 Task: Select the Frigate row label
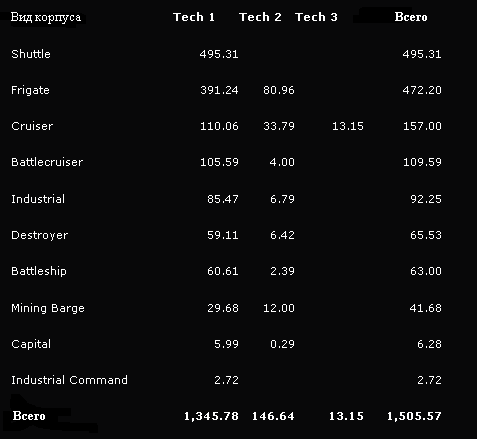tap(30, 90)
